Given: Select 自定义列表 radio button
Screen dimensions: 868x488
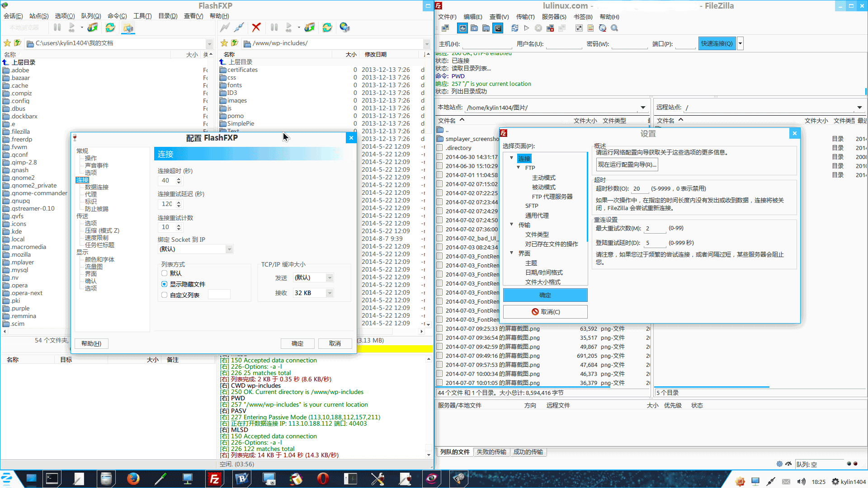Looking at the screenshot, I should (x=165, y=295).
